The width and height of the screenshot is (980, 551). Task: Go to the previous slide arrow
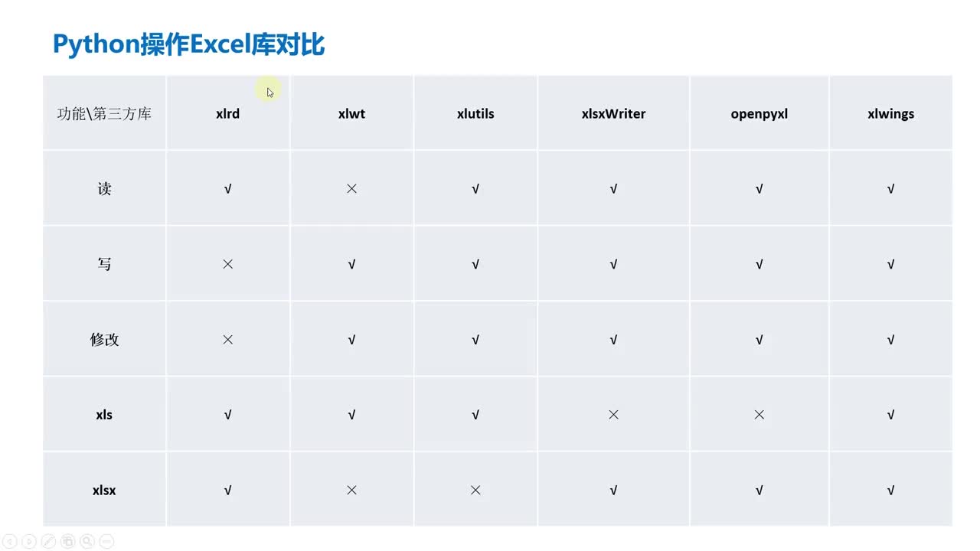[x=9, y=542]
